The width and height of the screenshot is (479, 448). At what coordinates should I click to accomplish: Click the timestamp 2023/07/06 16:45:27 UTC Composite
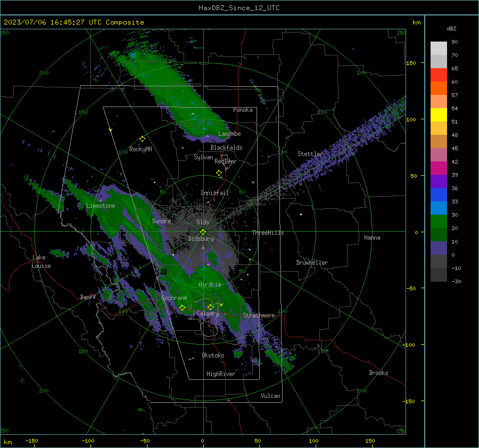pos(73,22)
